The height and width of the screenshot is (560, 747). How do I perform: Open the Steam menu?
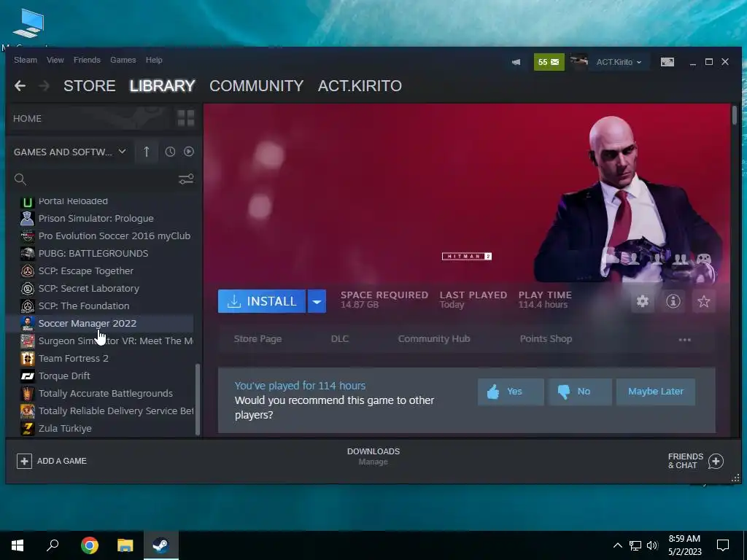coord(26,60)
